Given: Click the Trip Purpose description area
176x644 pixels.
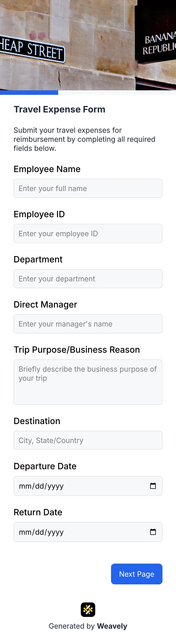Looking at the screenshot, I should (x=88, y=382).
